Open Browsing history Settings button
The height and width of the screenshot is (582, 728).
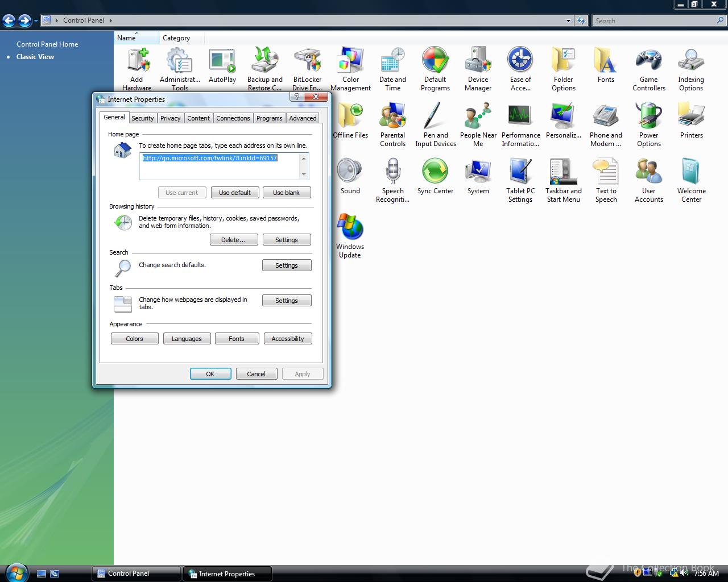287,240
